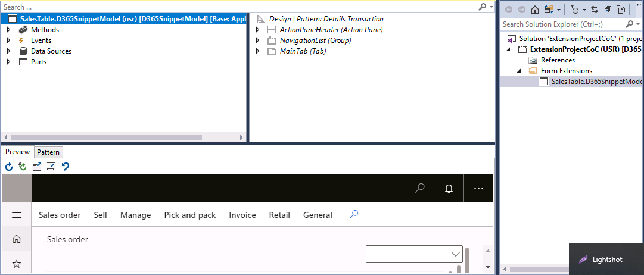The height and width of the screenshot is (275, 644).
Task: Open the Retail action pane tab
Action: pyautogui.click(x=279, y=215)
